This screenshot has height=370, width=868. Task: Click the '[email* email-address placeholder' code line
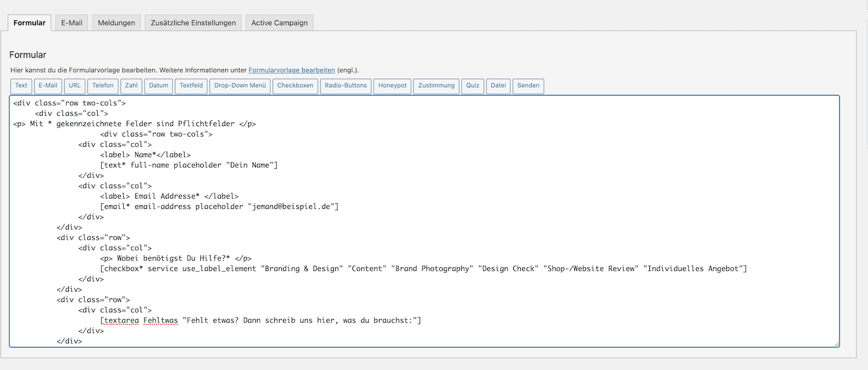(219, 207)
